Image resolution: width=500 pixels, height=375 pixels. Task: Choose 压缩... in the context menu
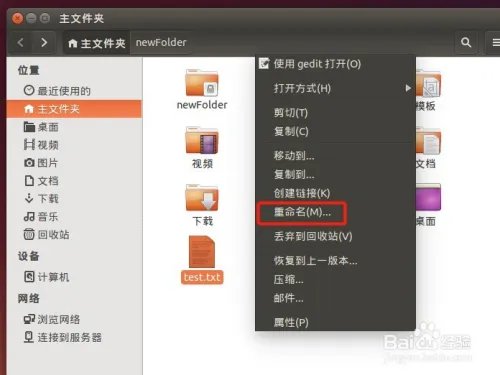[x=335, y=279]
